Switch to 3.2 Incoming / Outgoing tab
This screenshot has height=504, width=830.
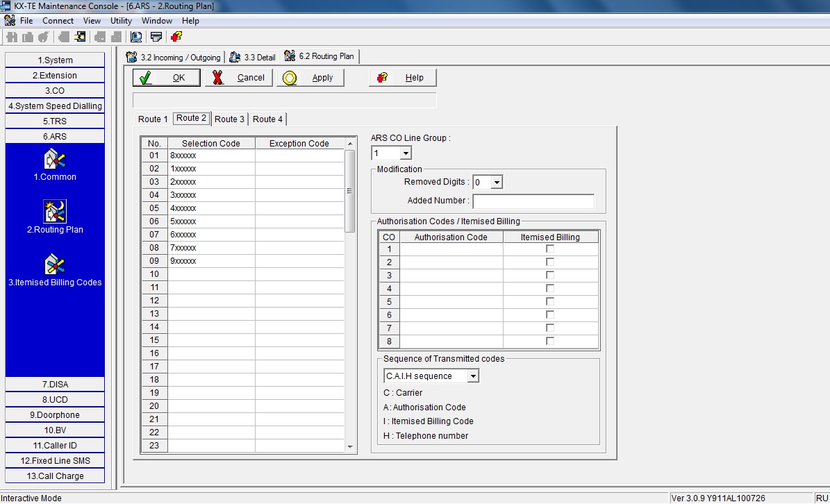tap(174, 57)
